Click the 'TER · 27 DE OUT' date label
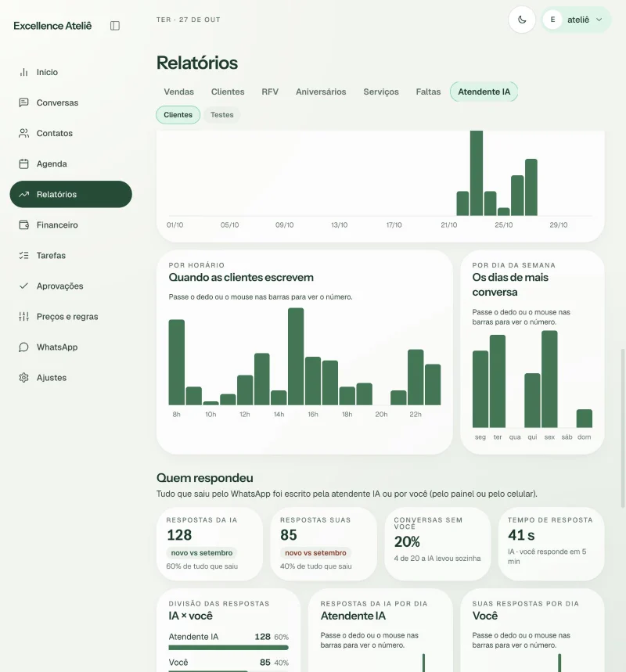This screenshot has height=672, width=626. coord(189,20)
